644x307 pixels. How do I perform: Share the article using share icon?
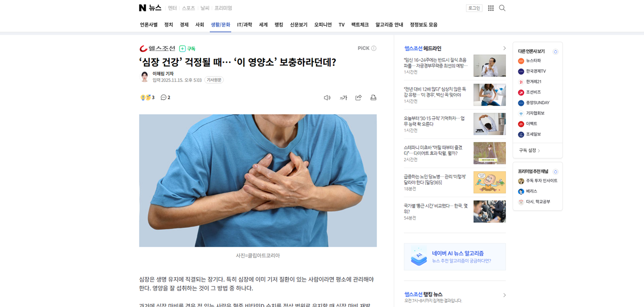click(358, 98)
